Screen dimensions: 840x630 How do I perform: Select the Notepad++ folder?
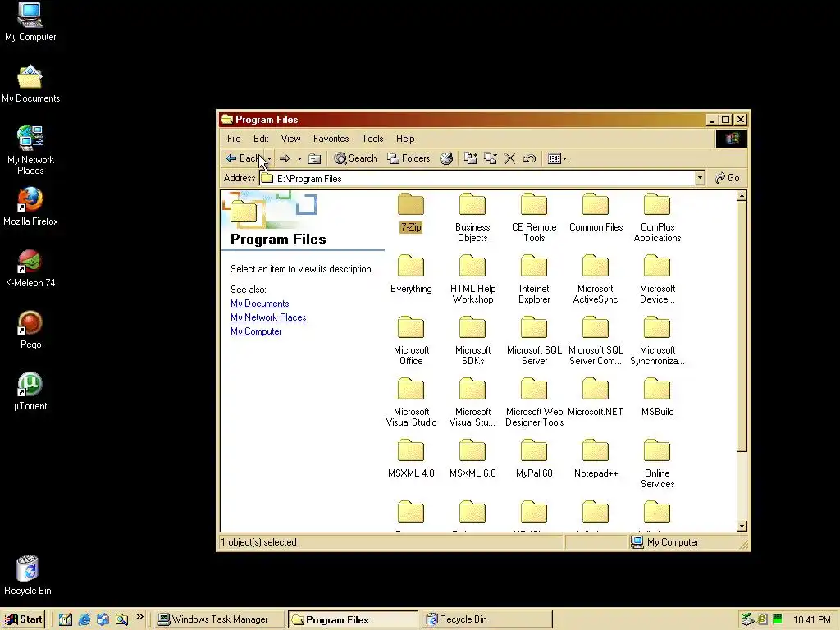click(596, 459)
